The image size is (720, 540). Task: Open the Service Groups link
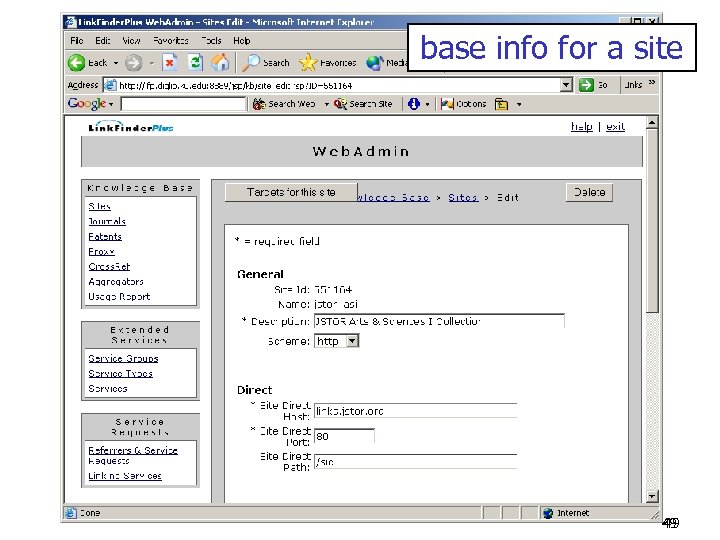123,358
